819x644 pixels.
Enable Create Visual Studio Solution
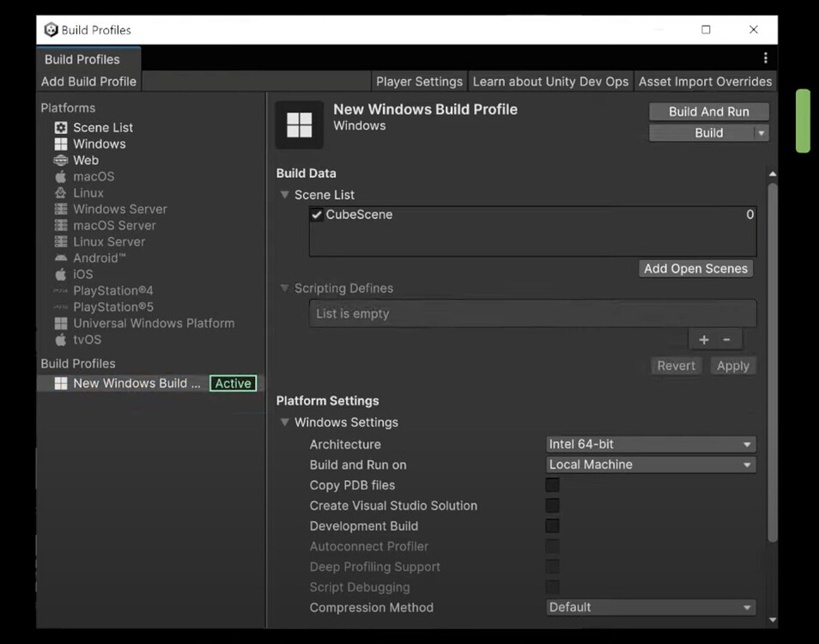551,505
